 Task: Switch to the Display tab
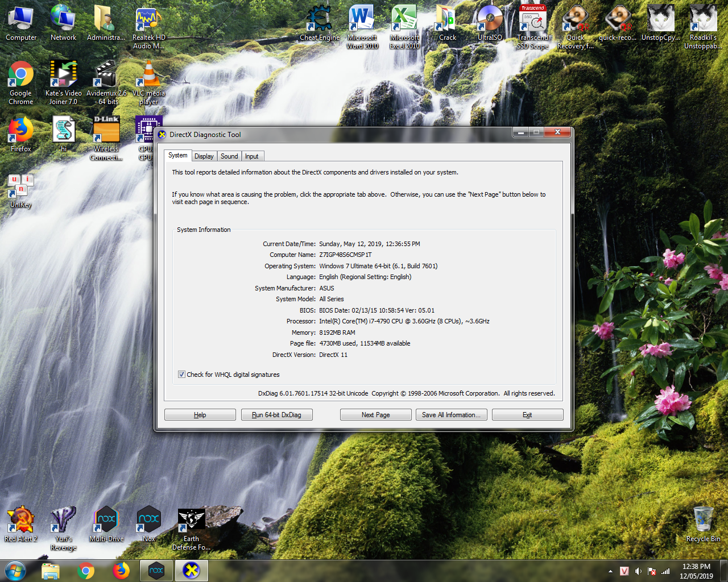click(x=204, y=156)
